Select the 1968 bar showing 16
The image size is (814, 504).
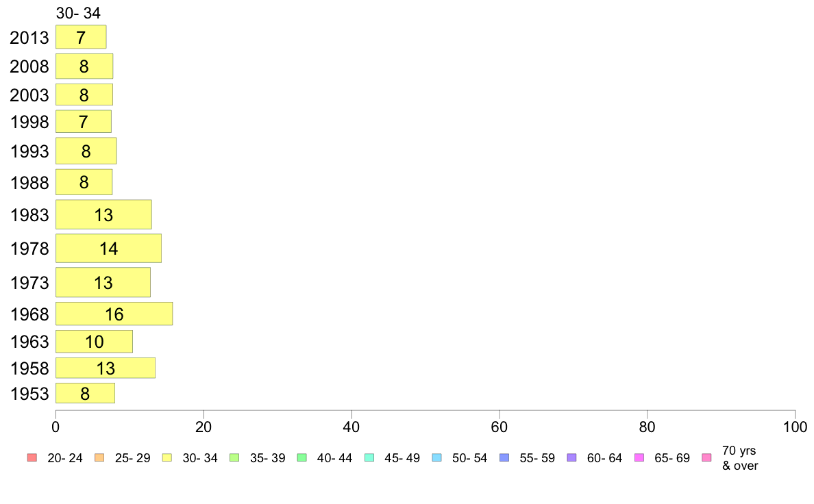pos(114,314)
